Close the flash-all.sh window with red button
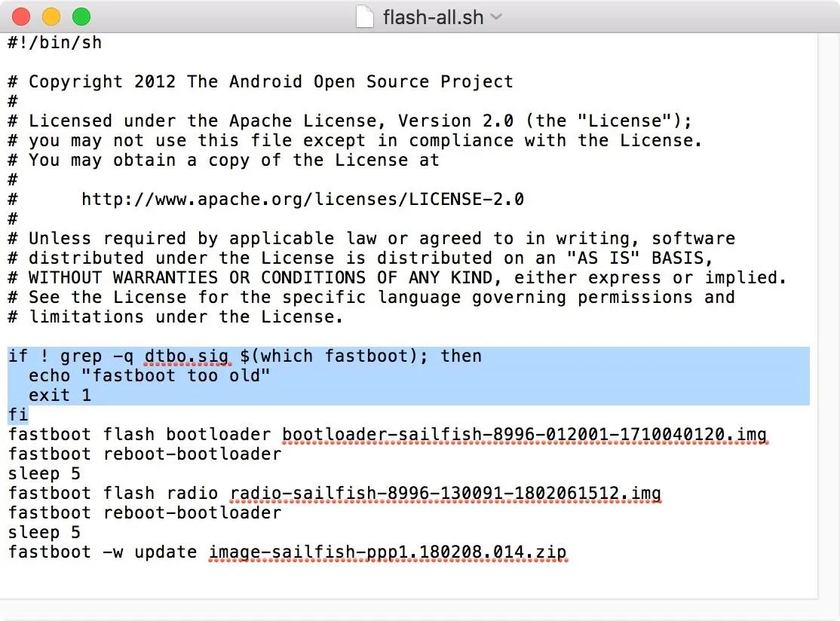Image resolution: width=840 pixels, height=621 pixels. point(21,17)
